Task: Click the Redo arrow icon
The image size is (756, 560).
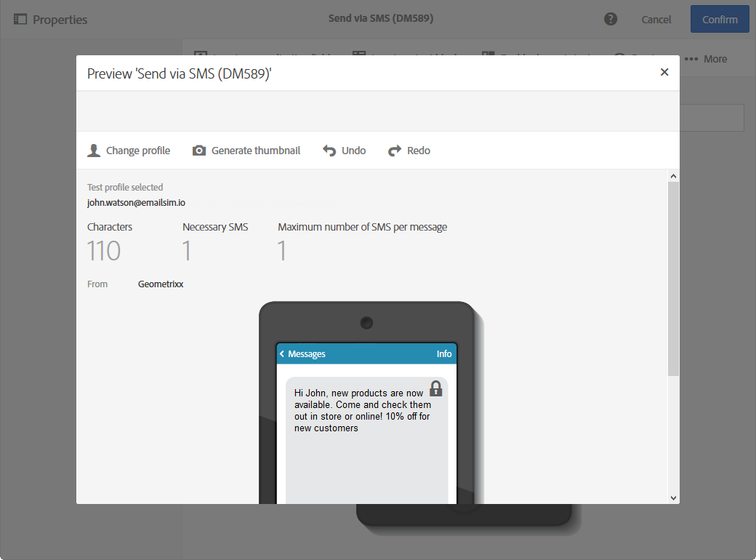Action: tap(395, 151)
